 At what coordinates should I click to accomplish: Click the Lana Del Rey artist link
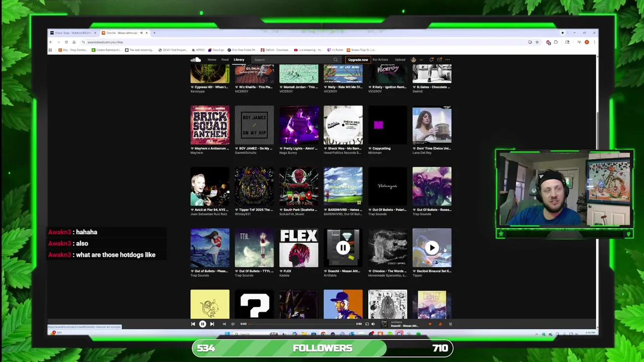point(422,153)
